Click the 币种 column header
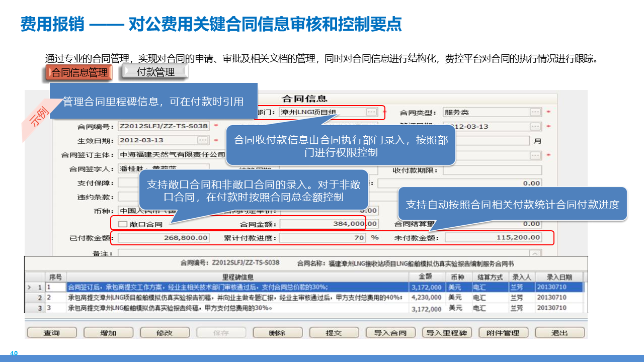Screen dimensions: 644x362 point(458,277)
